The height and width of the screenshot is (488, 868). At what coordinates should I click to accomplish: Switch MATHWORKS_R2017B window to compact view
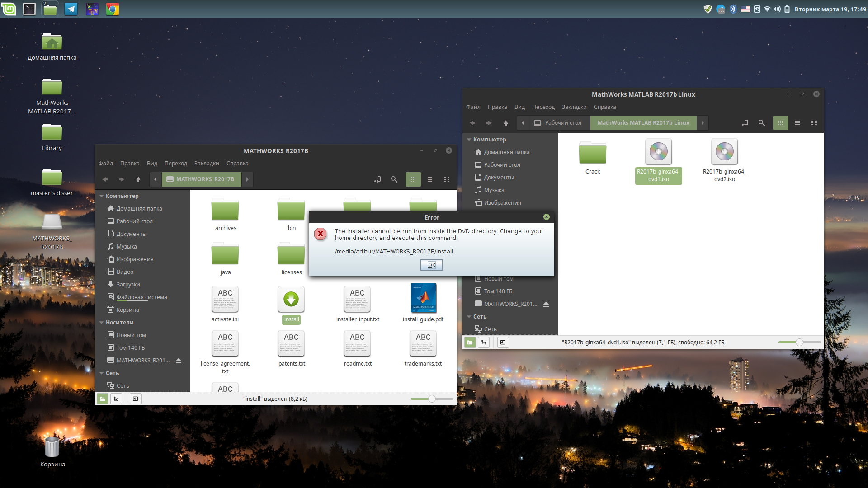click(447, 179)
